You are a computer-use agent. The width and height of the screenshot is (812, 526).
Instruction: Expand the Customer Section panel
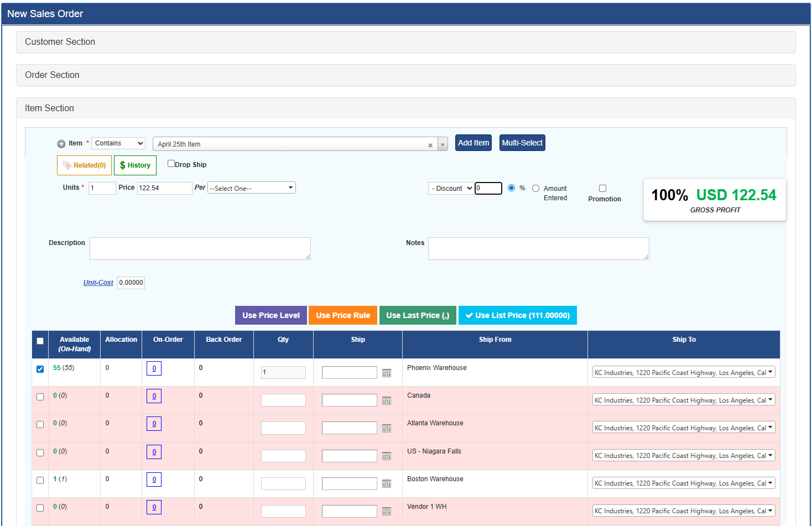[406, 42]
